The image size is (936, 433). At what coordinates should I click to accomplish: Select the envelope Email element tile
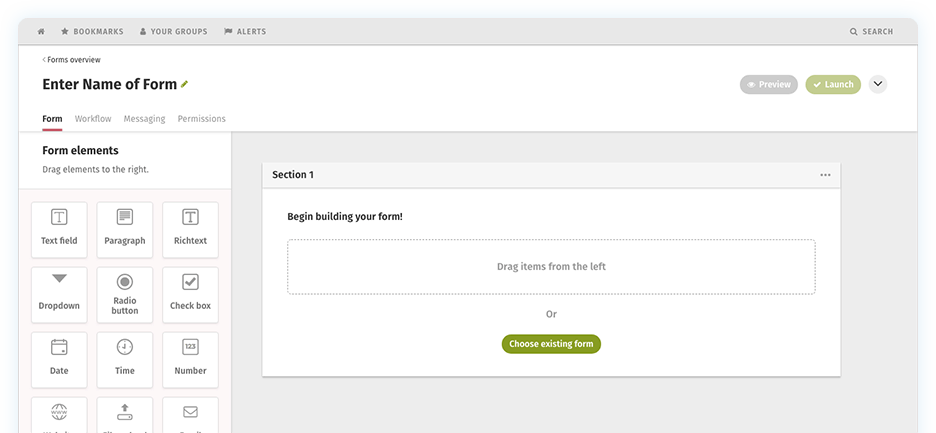190,415
